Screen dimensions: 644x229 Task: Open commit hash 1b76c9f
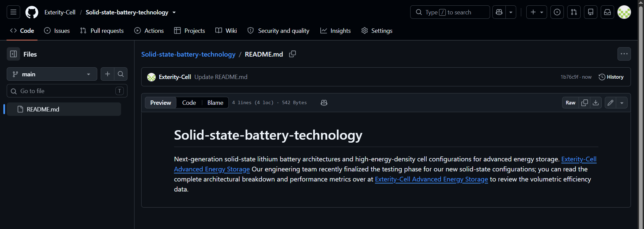[x=570, y=77]
